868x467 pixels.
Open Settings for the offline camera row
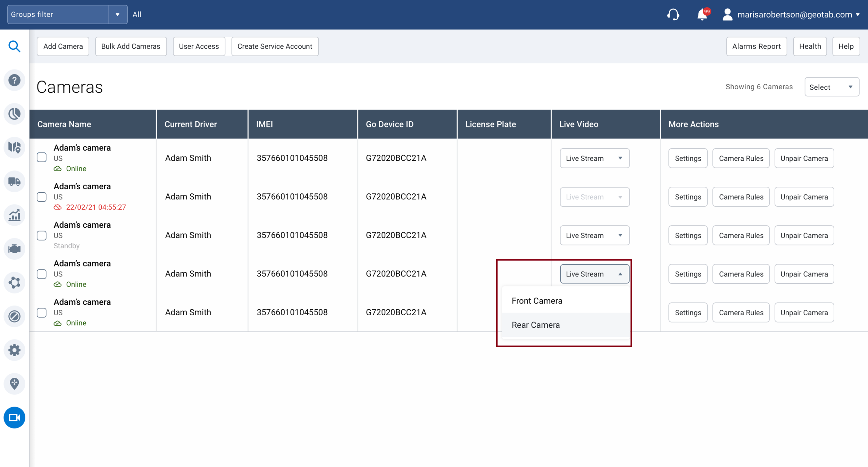tap(688, 197)
